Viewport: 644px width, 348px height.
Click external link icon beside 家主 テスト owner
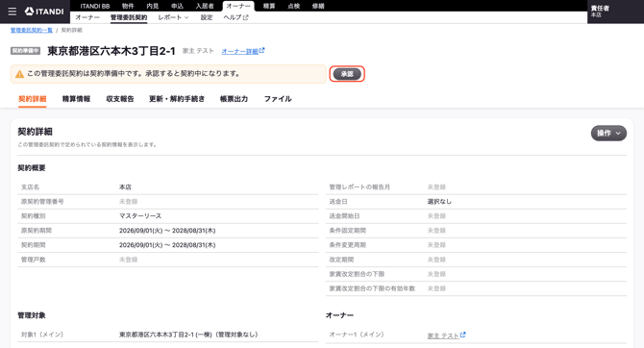pos(463,335)
